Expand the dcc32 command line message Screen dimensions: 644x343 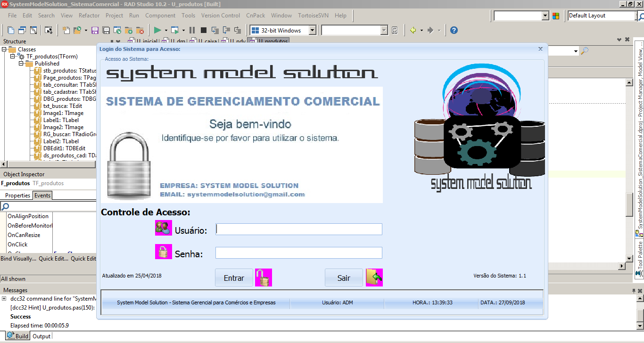coord(4,299)
